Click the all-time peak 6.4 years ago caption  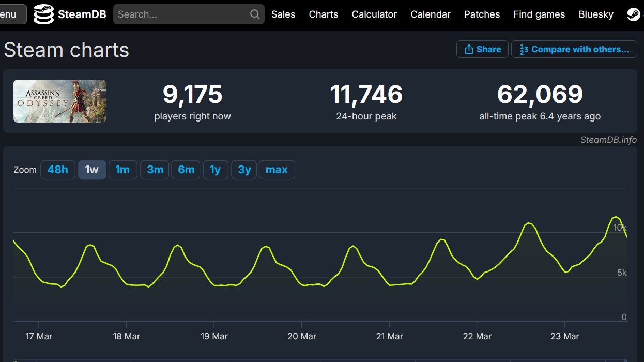coord(540,116)
